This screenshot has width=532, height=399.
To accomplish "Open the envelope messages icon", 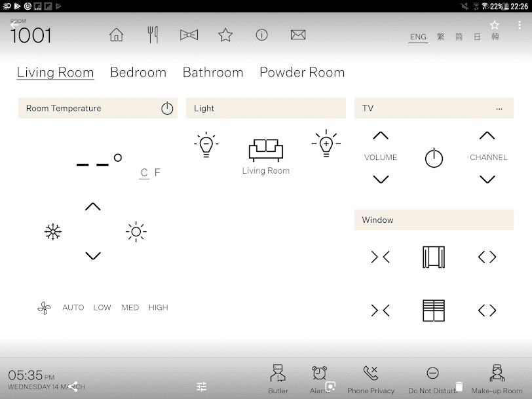I will tap(298, 35).
